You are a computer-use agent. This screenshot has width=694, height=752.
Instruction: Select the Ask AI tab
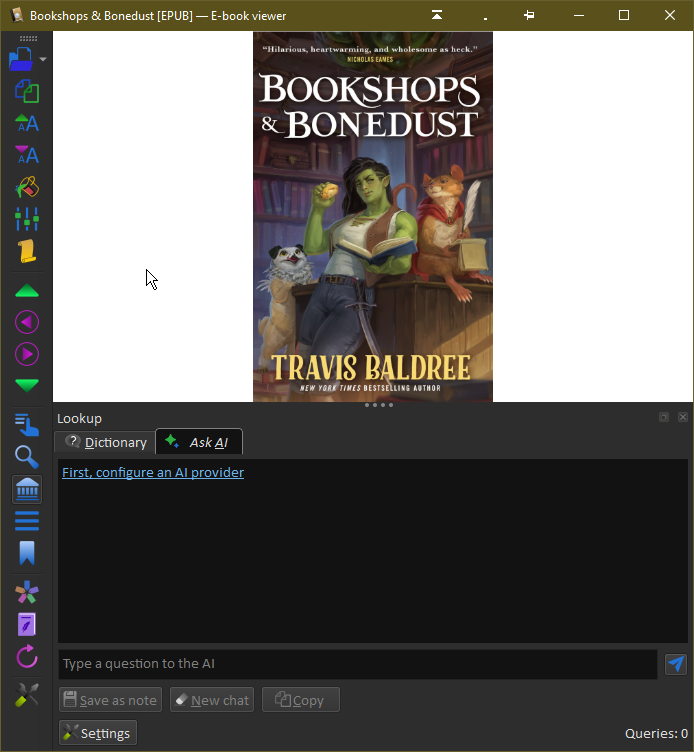(x=199, y=442)
